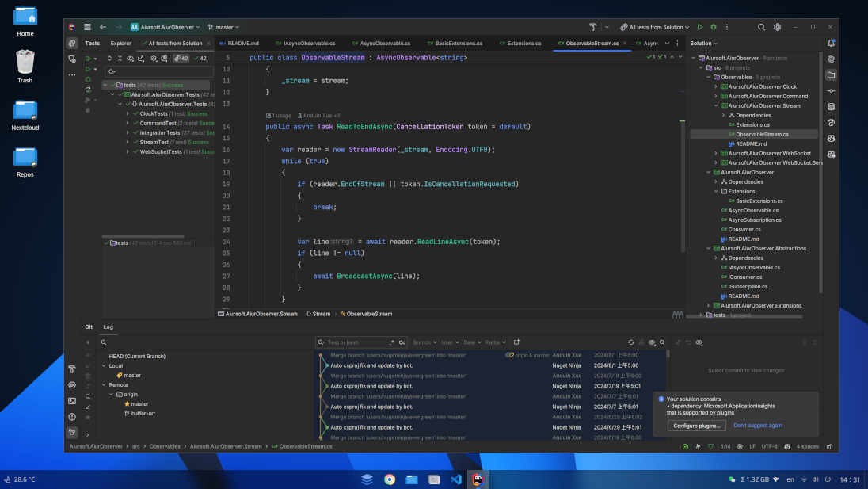Click the Configure plugins button
This screenshot has height=489, width=868.
click(x=696, y=426)
